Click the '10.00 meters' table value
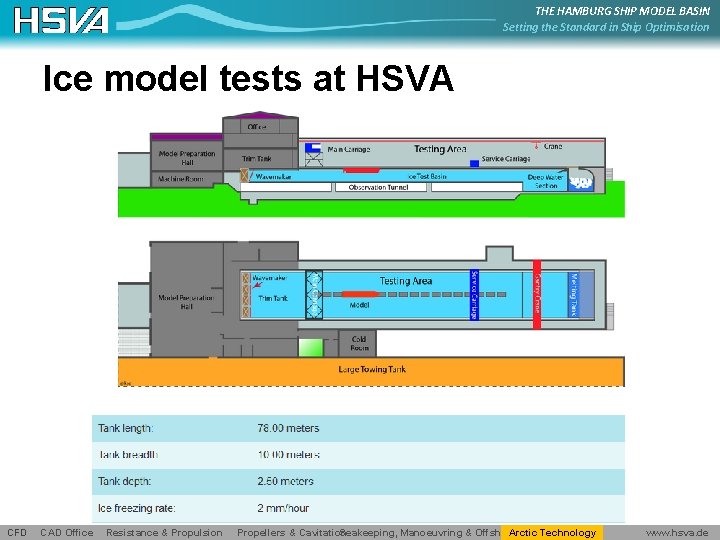This screenshot has width=720, height=540. 288,455
